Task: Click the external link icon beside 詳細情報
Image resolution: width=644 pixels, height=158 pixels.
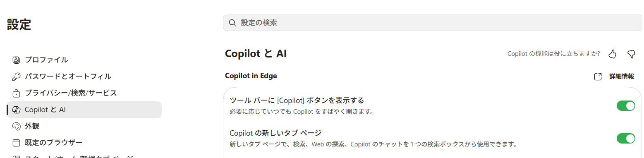Action: point(598,77)
